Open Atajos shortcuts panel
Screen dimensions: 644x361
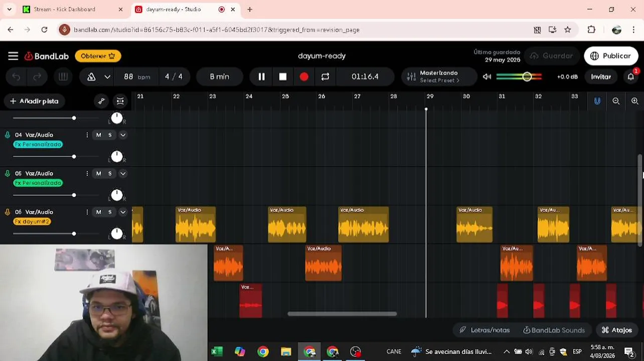[x=616, y=330]
